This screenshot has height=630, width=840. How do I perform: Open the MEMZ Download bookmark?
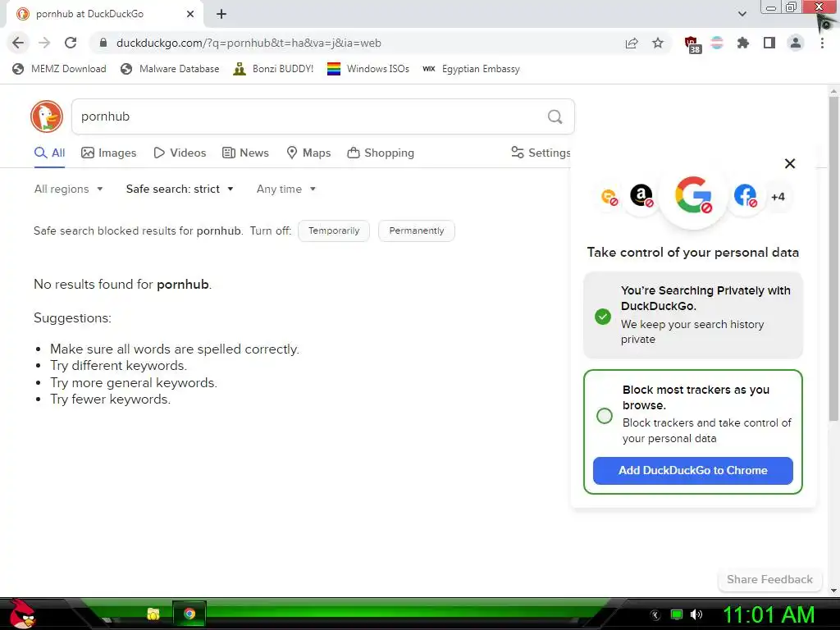coord(59,69)
